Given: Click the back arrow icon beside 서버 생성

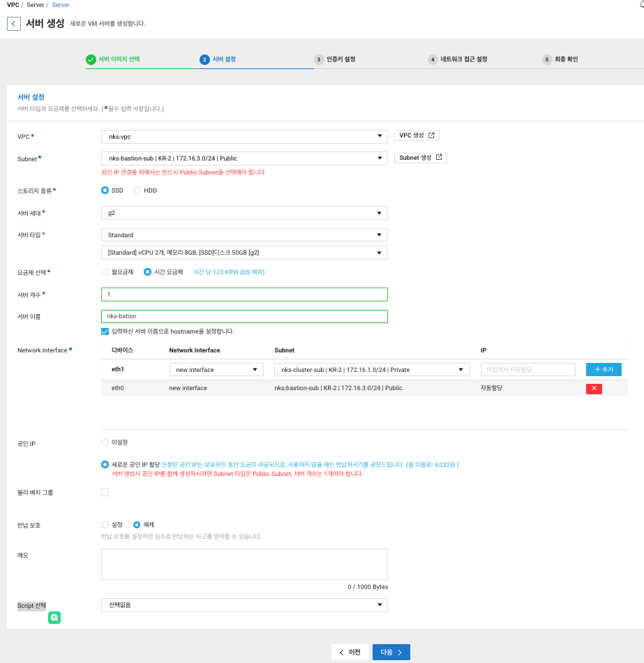Looking at the screenshot, I should click(13, 24).
